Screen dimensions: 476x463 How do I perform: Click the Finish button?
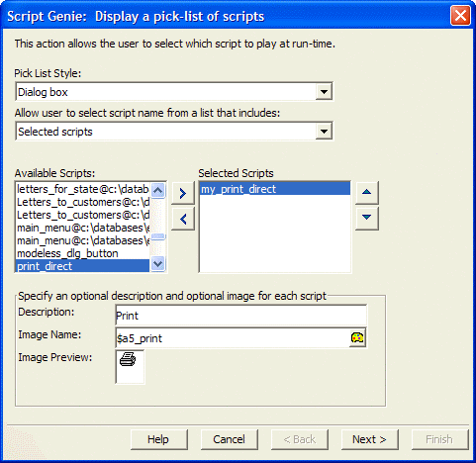439,439
